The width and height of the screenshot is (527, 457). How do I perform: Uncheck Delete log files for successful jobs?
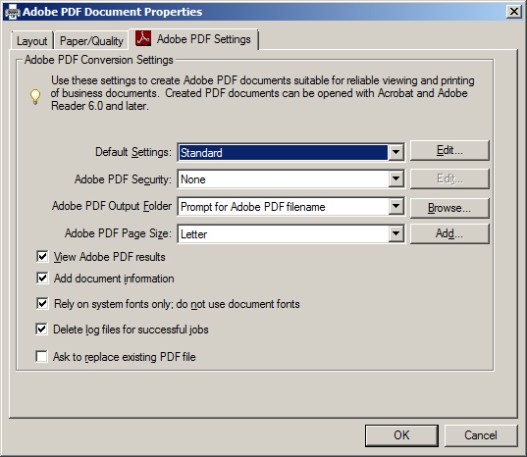point(41,329)
